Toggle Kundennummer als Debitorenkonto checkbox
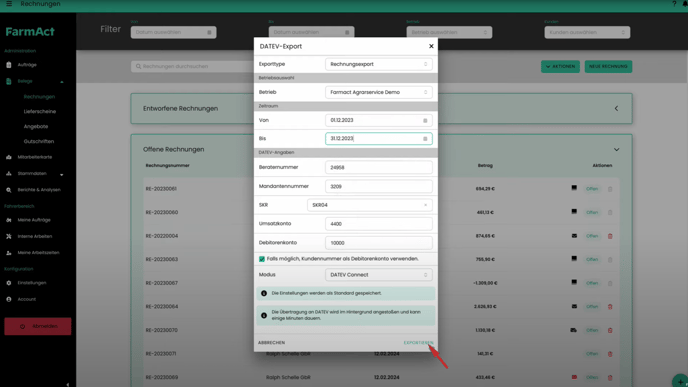 [262, 259]
